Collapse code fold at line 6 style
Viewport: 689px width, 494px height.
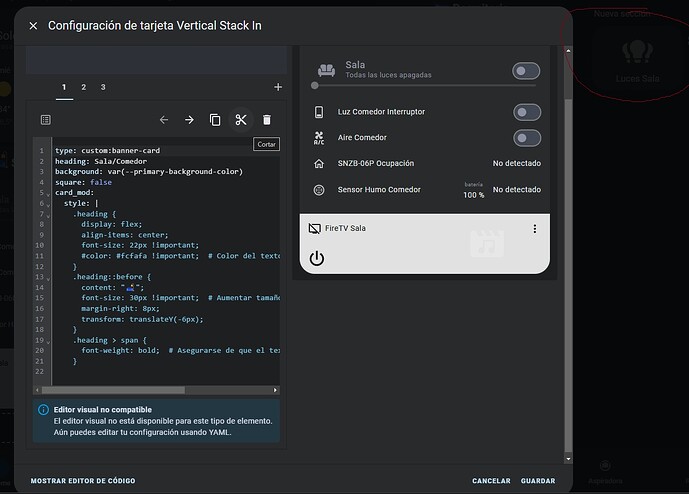[x=48, y=205]
